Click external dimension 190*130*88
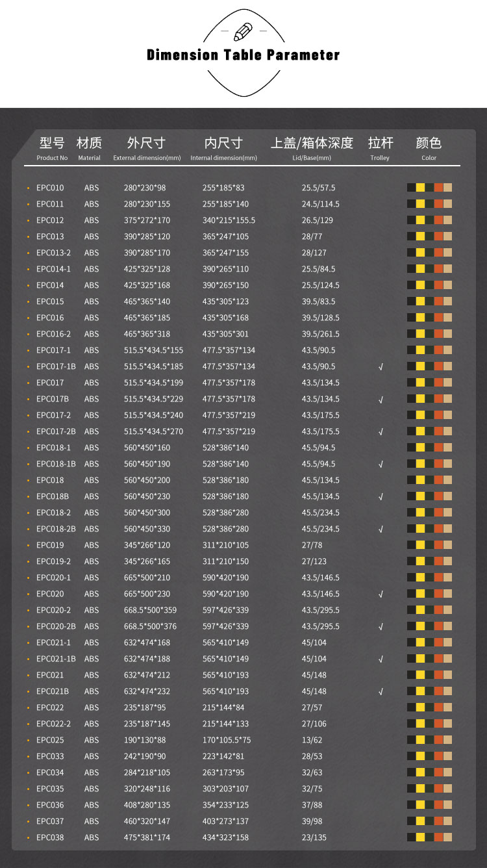This screenshot has height=868, width=487. point(145,740)
